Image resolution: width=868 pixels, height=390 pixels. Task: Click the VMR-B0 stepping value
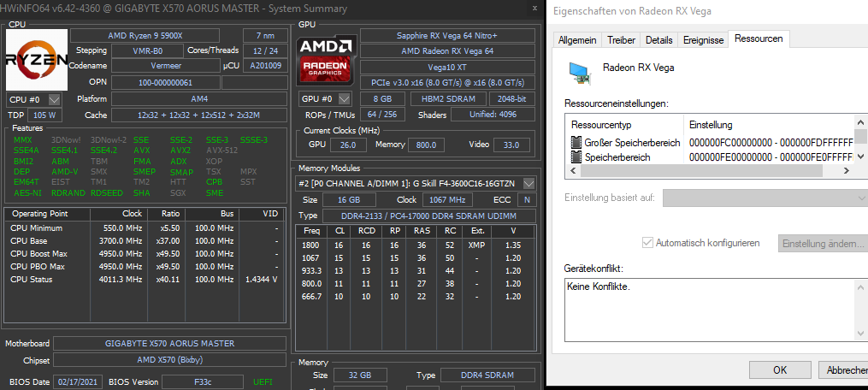click(147, 50)
